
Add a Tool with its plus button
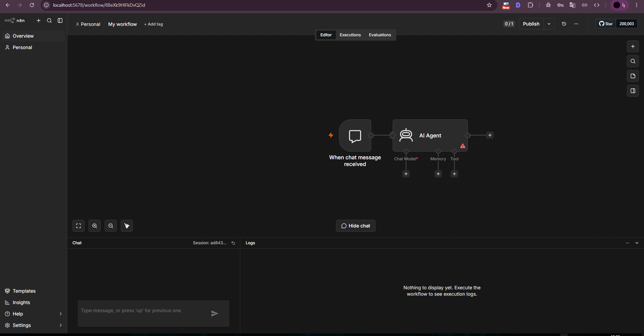click(454, 174)
